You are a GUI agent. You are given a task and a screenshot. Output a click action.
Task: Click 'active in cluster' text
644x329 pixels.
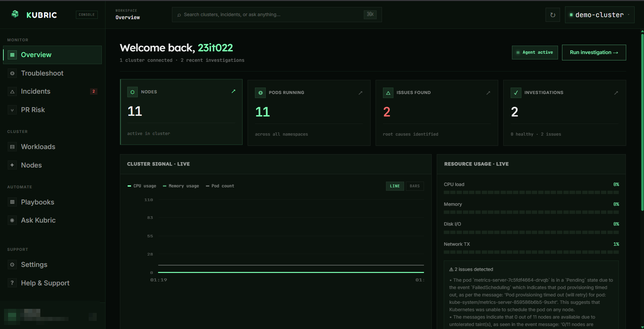point(148,134)
